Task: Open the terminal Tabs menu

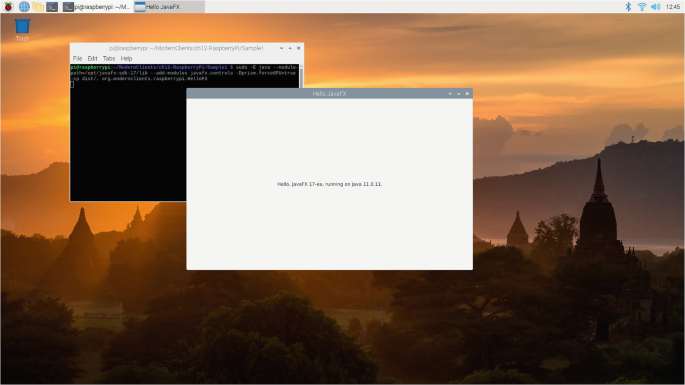Action: point(109,58)
